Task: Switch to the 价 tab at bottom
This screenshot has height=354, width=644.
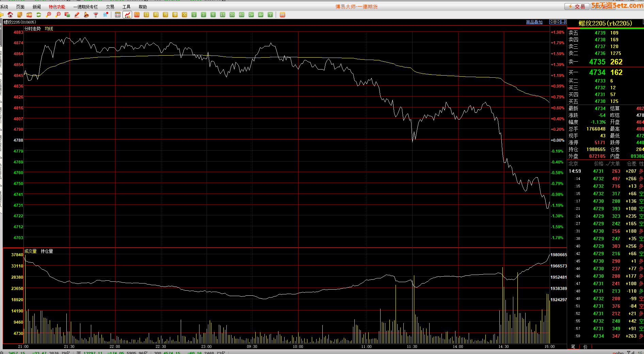Action: pyautogui.click(x=585, y=347)
